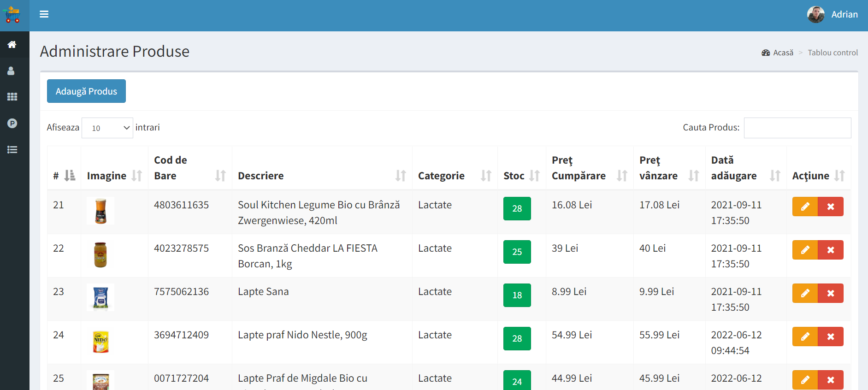
Task: Open the entries per page dropdown
Action: 107,128
